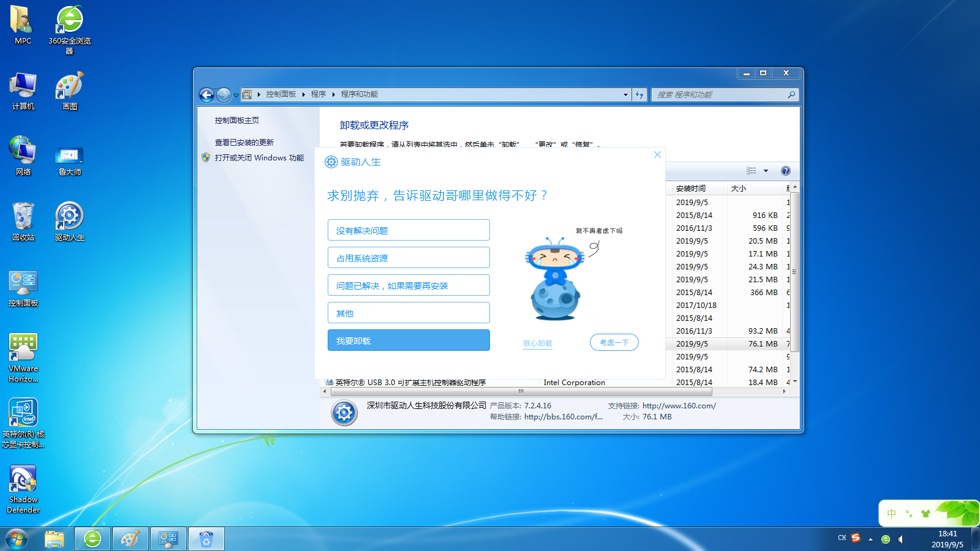
Task: Expand breadcrumb arrow after 程序
Action: [334, 94]
